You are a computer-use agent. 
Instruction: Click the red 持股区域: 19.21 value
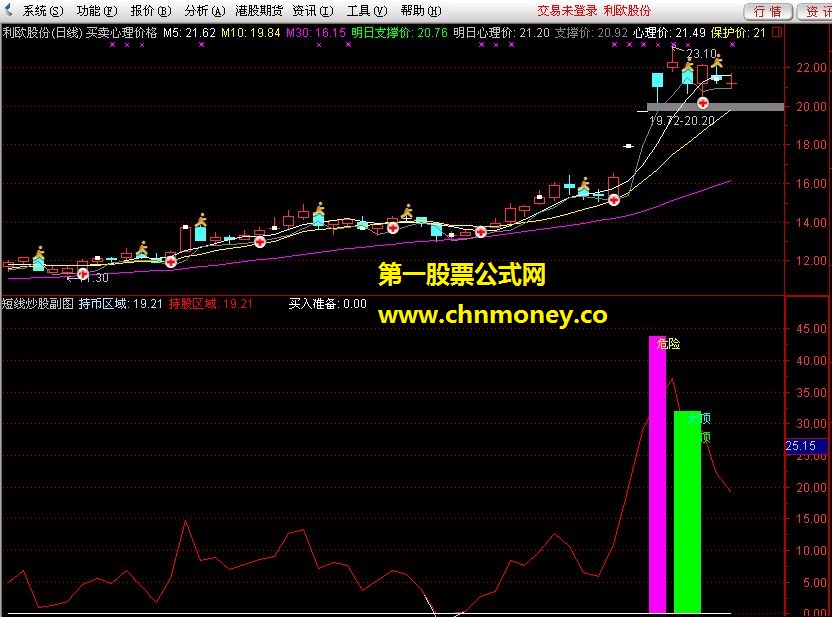coord(211,303)
